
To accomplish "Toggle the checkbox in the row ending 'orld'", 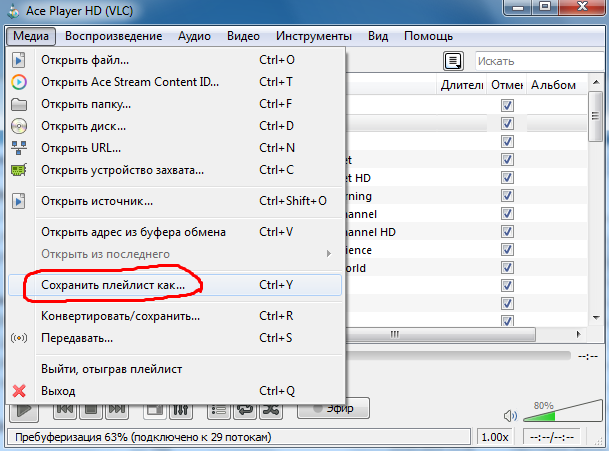I will click(x=507, y=268).
